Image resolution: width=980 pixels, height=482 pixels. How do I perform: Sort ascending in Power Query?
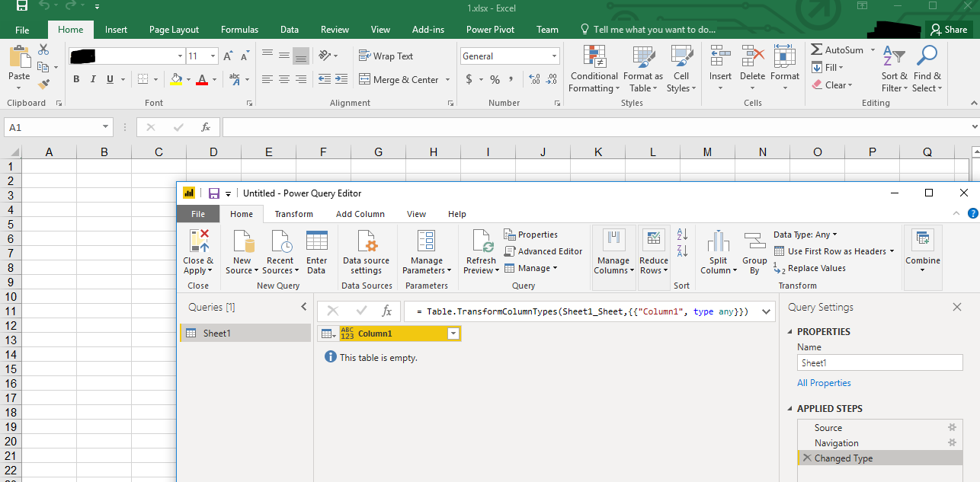[x=682, y=235]
